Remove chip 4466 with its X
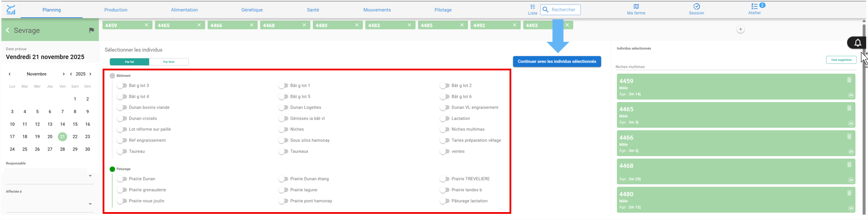868x220 pixels. pyautogui.click(x=251, y=25)
